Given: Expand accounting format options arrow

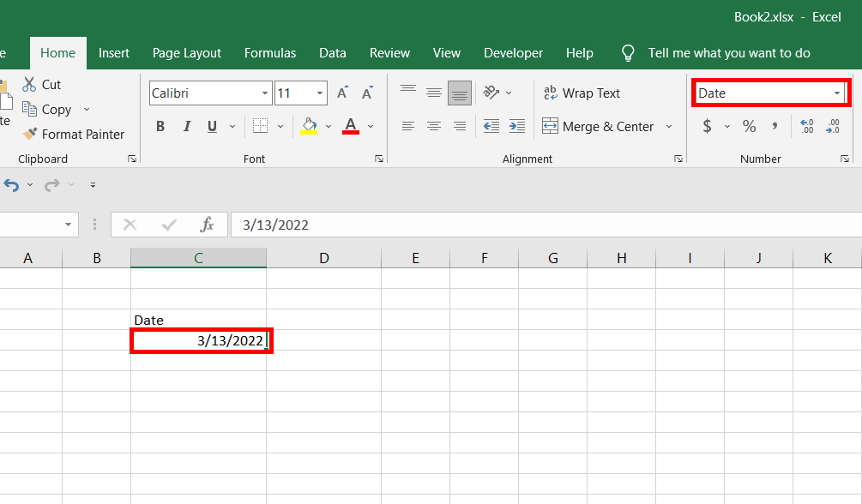Looking at the screenshot, I should click(727, 126).
